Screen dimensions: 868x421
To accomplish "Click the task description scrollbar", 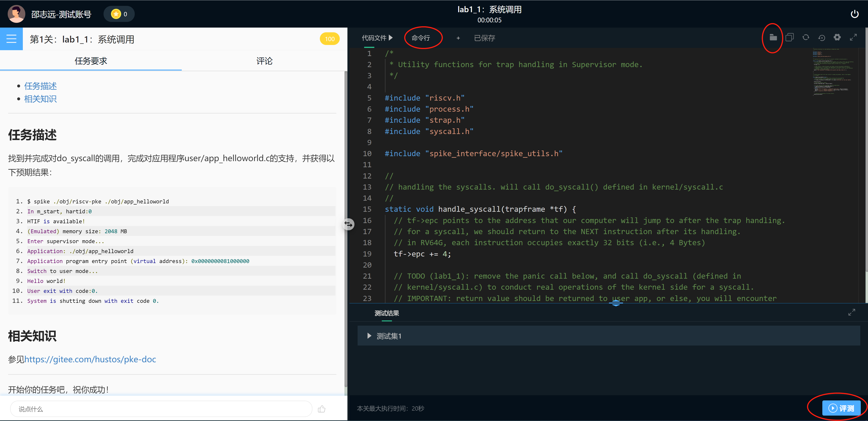I will point(345,229).
